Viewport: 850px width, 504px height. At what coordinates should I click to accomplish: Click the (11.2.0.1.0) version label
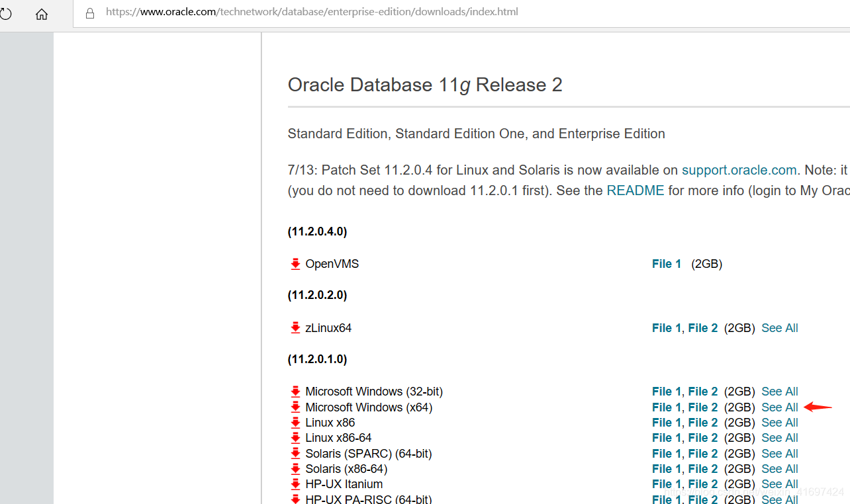317,359
